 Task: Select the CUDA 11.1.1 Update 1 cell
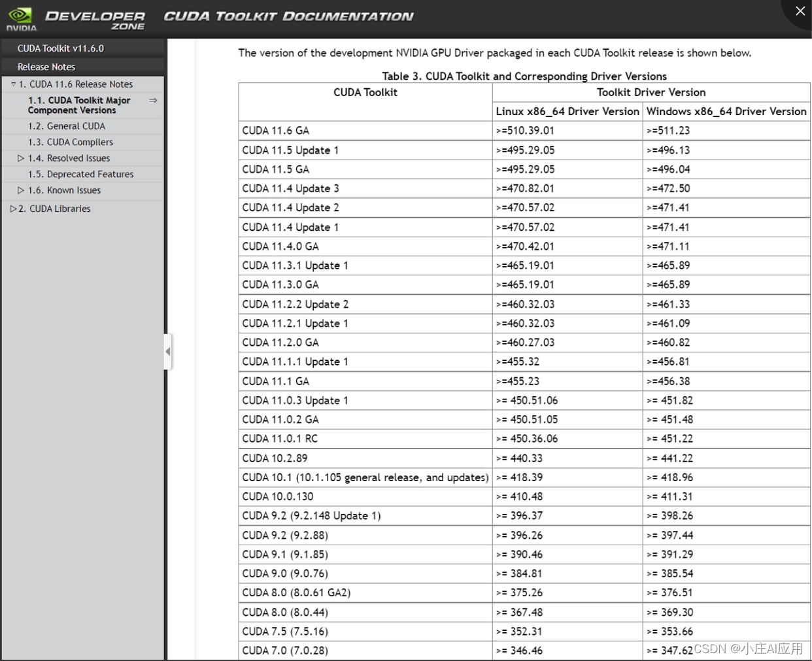point(365,362)
